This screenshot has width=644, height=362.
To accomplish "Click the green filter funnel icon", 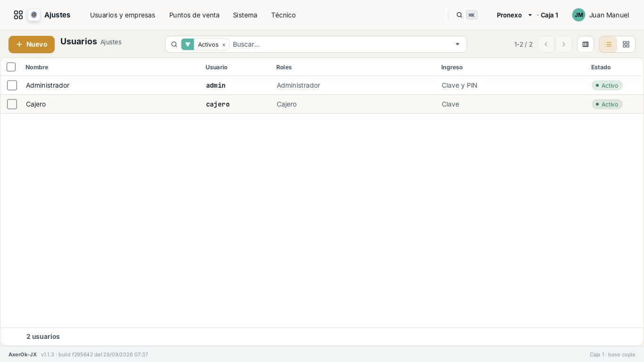I will coord(188,44).
